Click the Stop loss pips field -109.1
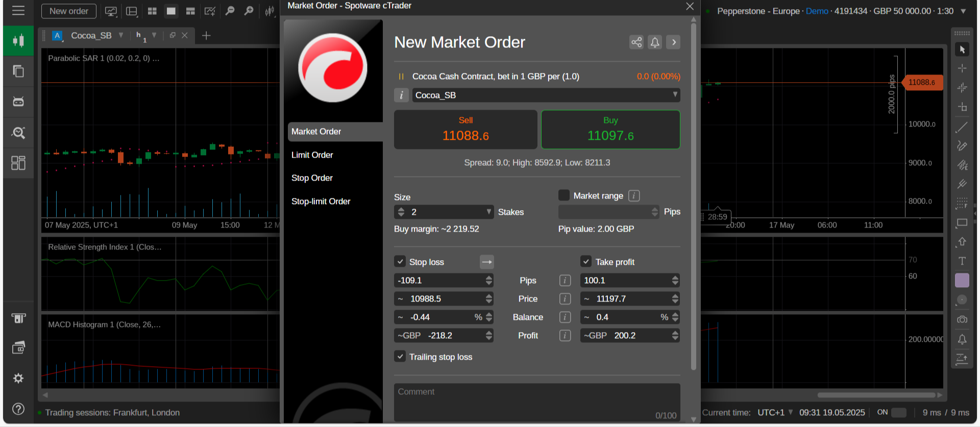This screenshot has height=427, width=980. [444, 280]
